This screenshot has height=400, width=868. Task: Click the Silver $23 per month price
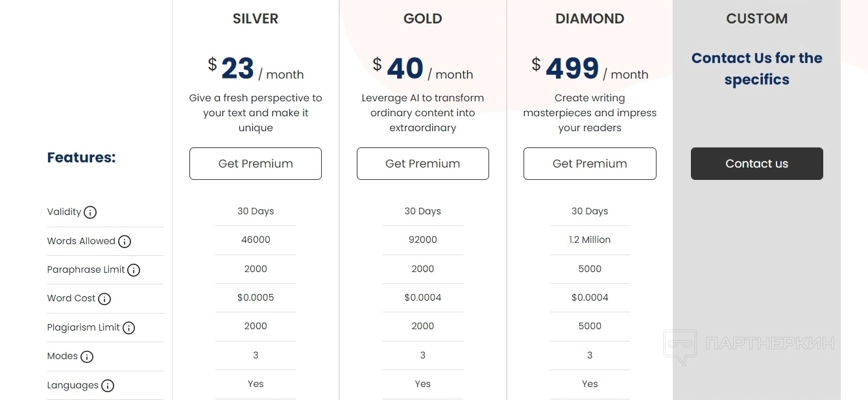pyautogui.click(x=256, y=69)
